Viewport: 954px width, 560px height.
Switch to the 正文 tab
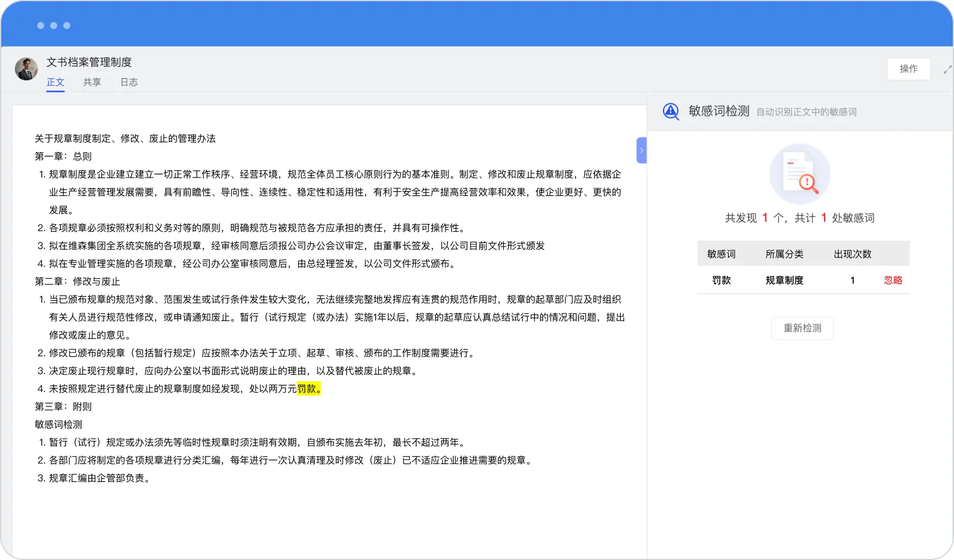(55, 82)
